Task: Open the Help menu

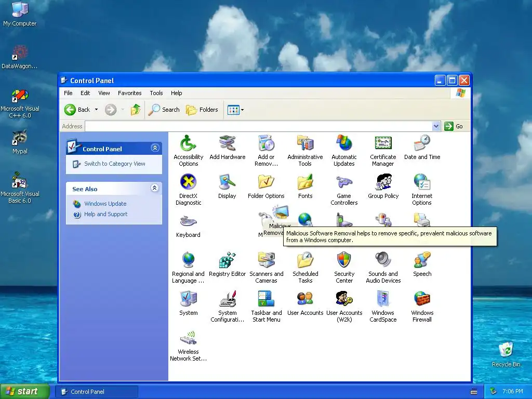Action: [177, 93]
